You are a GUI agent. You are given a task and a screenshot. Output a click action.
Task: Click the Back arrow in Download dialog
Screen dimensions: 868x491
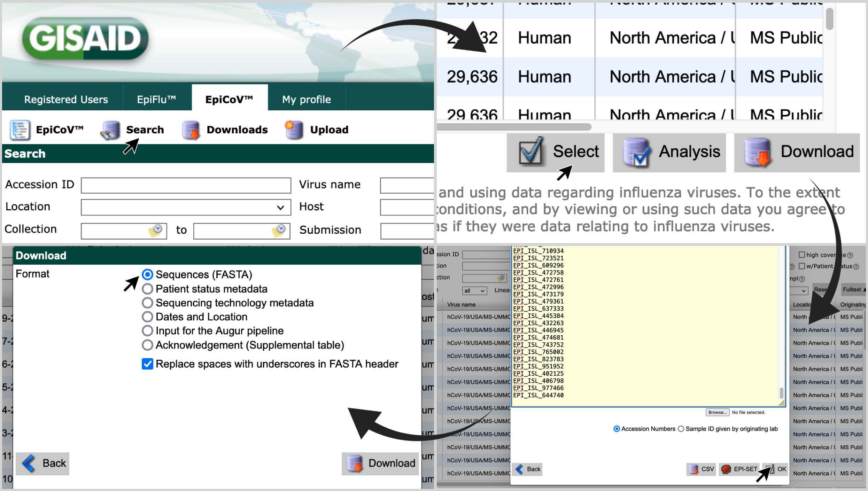pyautogui.click(x=29, y=463)
